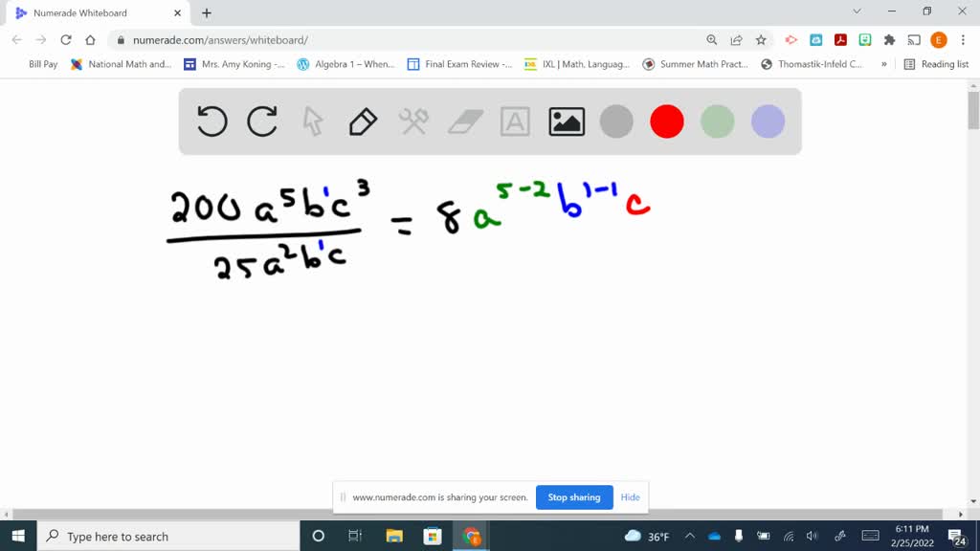Viewport: 980px width, 551px height.
Task: Open the crossed tools settings icon
Action: 413,121
